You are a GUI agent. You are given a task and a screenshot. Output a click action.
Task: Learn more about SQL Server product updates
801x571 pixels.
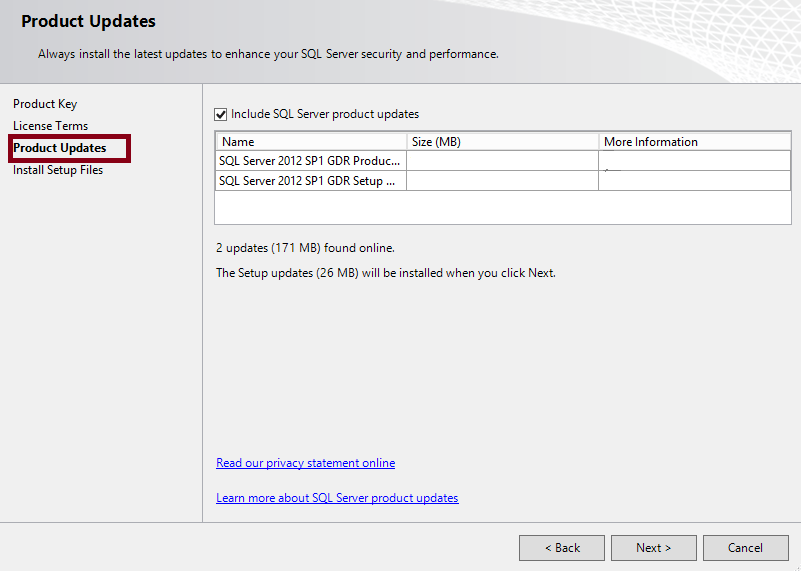click(x=337, y=498)
